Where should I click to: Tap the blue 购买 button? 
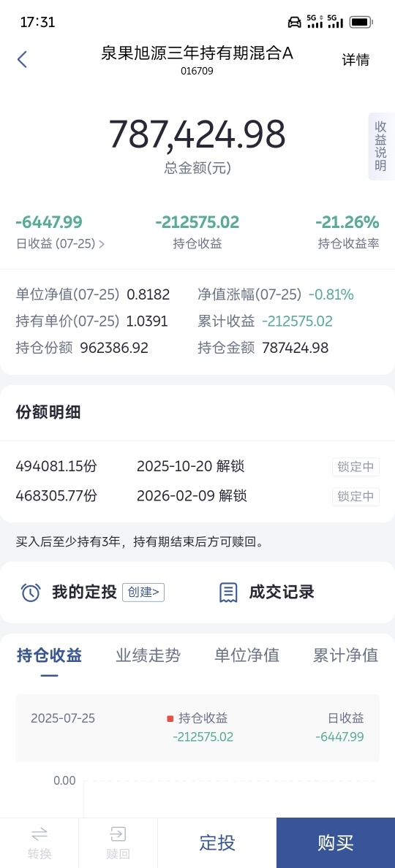tap(336, 843)
